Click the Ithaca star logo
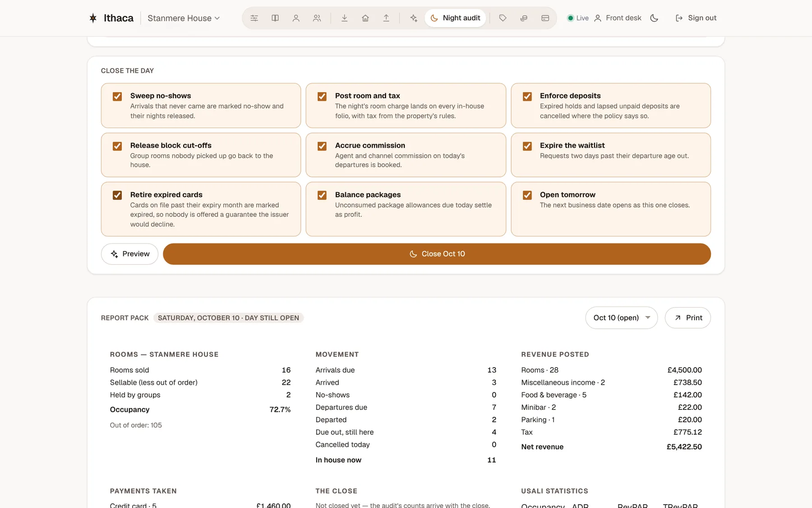812x508 pixels. click(93, 18)
